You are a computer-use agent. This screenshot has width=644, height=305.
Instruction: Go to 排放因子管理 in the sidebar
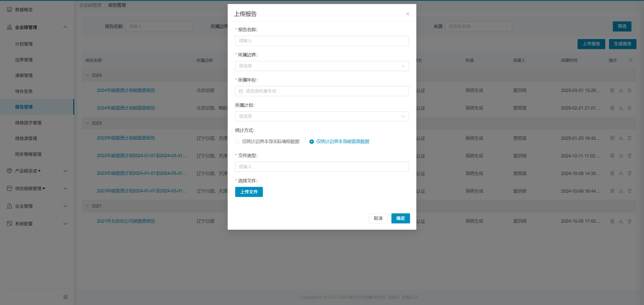coord(28,123)
